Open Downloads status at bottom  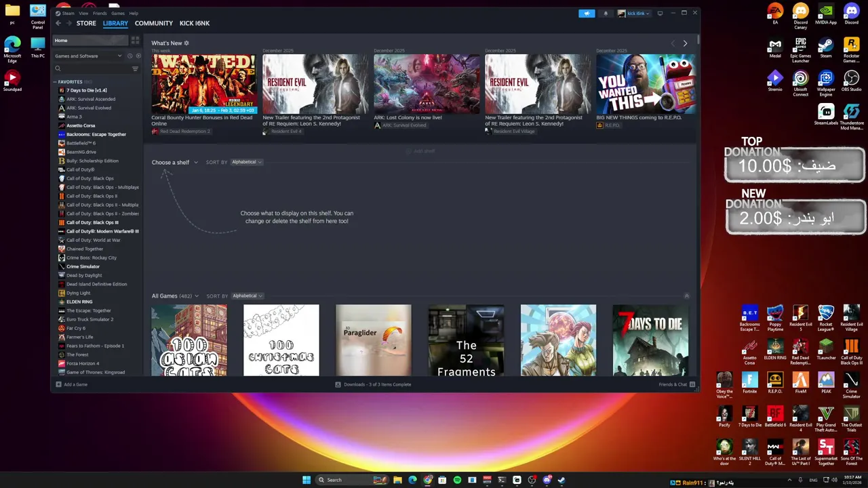click(374, 384)
